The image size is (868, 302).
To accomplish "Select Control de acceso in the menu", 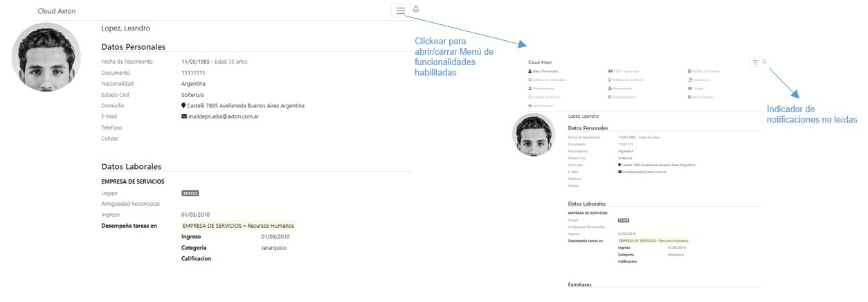I will (545, 97).
